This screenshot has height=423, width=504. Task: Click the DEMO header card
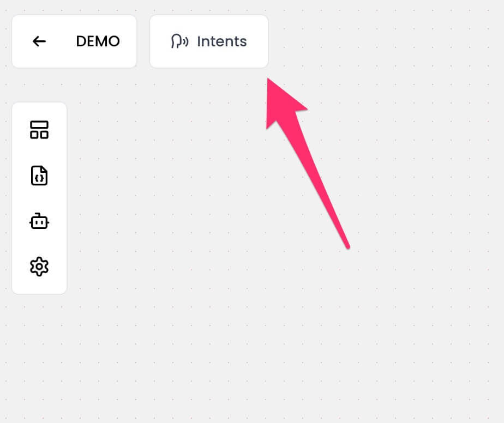pyautogui.click(x=74, y=41)
